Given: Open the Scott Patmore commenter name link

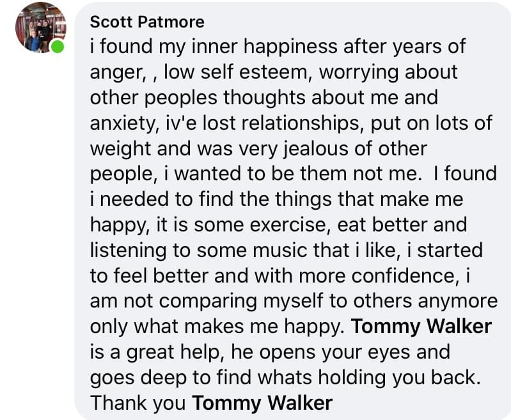Looking at the screenshot, I should click(x=147, y=22).
